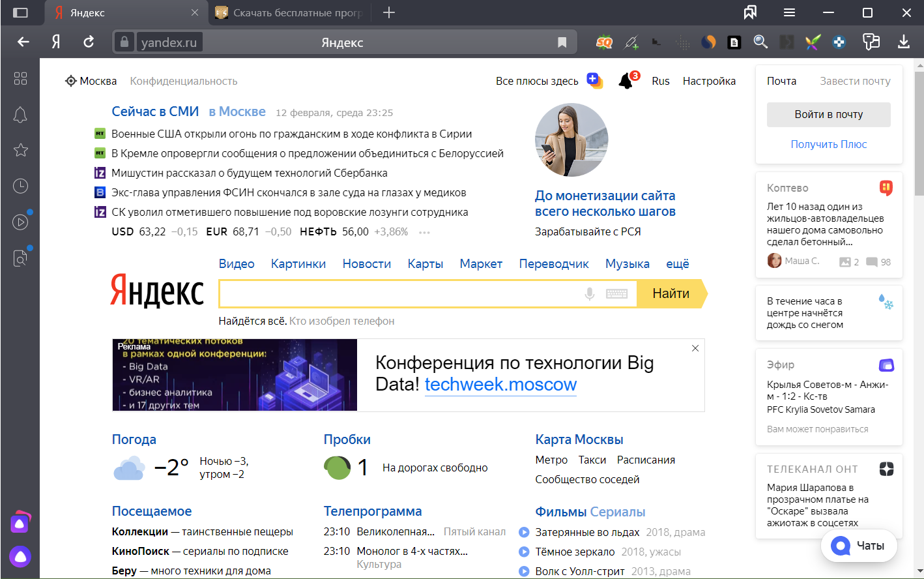
Task: Click the voice search microphone icon
Action: coord(589,294)
